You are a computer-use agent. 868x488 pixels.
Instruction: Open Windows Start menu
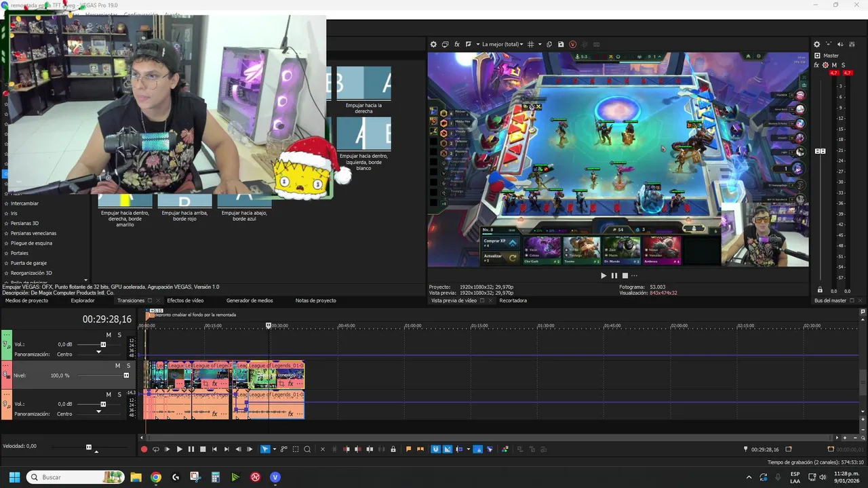[14, 477]
